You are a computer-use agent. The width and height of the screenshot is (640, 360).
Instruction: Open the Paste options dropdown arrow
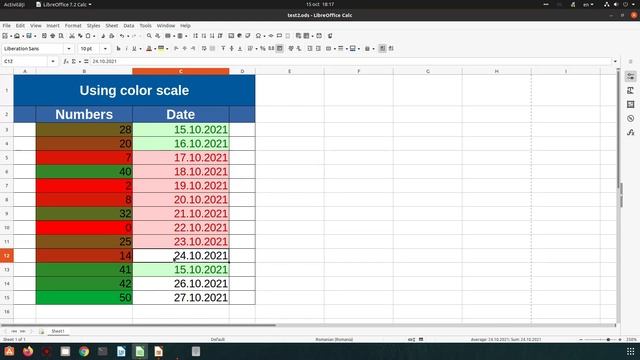pyautogui.click(x=93, y=36)
